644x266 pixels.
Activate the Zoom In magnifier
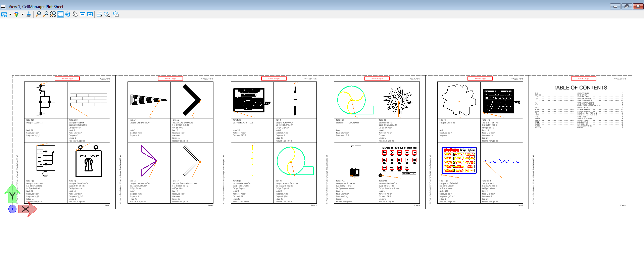(x=38, y=14)
